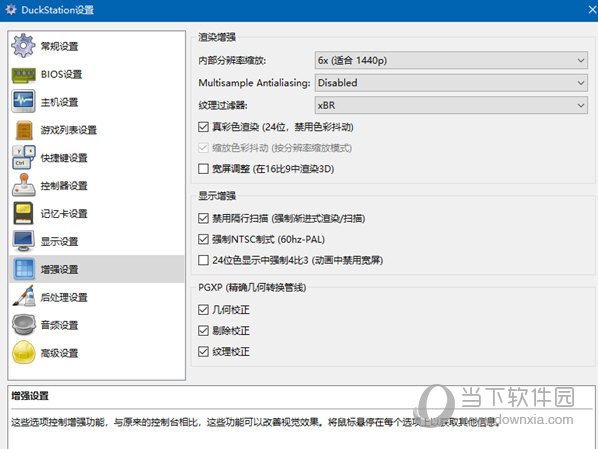
Task: Toggle PGXP 几何校正 checkbox
Action: pos(203,310)
